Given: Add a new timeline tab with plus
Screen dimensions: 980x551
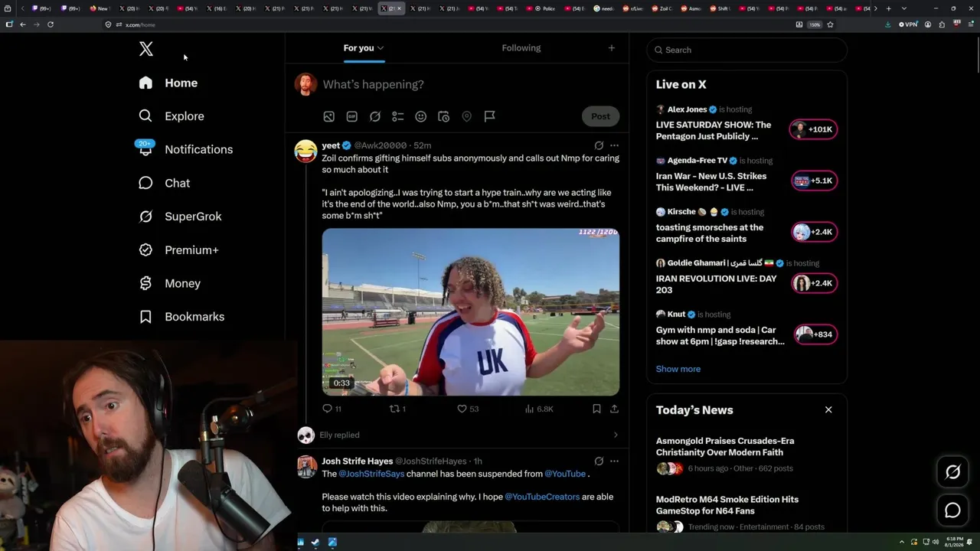Looking at the screenshot, I should click(x=611, y=48).
